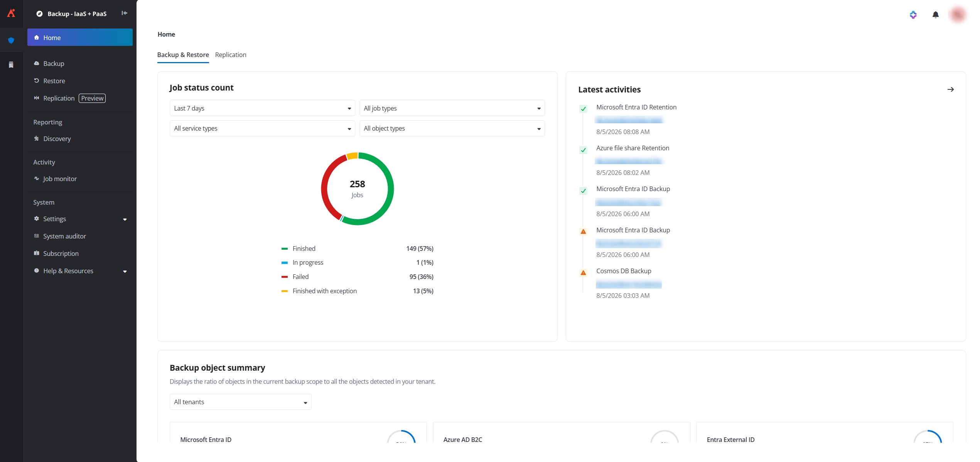Open the All service types dropdown
Viewport: 980px width, 462px height.
click(x=262, y=128)
